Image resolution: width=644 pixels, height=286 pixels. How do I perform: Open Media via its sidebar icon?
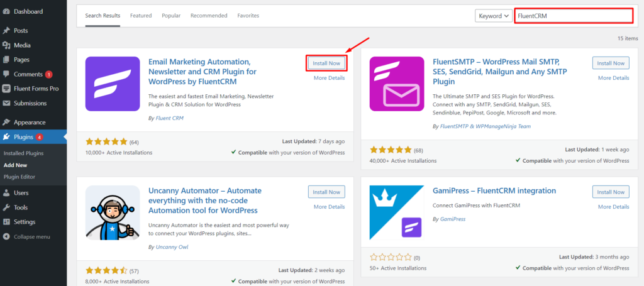6,45
